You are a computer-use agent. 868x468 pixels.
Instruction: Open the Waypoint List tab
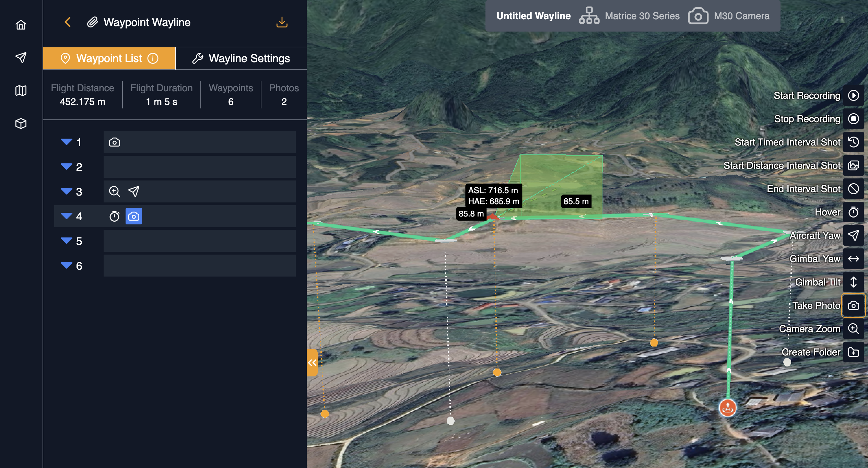109,58
